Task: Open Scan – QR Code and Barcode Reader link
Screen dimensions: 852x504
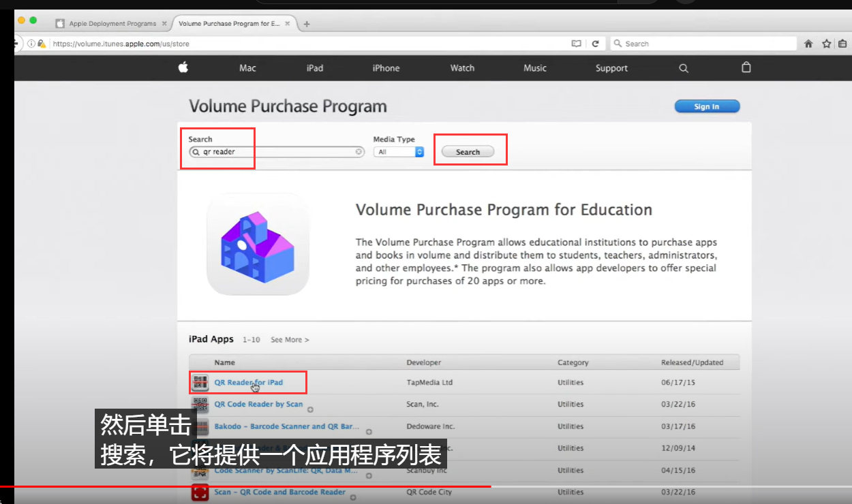Action: point(280,492)
